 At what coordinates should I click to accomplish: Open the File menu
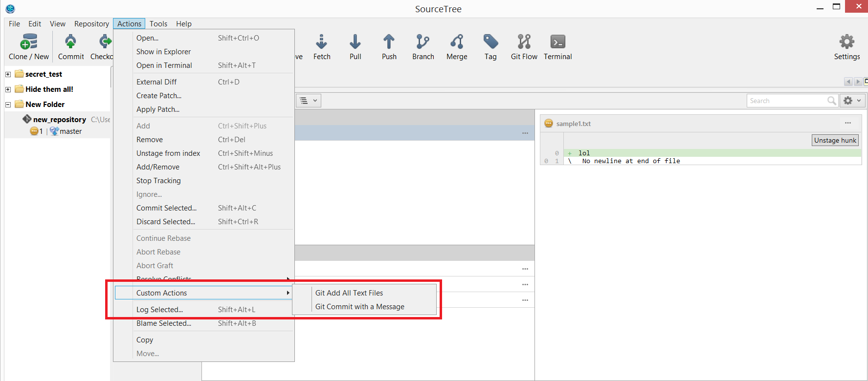click(x=14, y=23)
